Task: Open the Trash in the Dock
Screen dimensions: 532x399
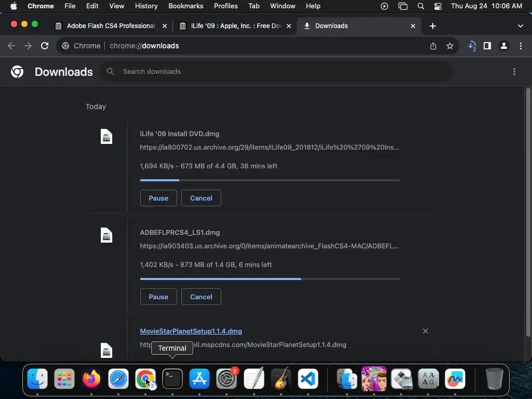Action: [x=495, y=378]
